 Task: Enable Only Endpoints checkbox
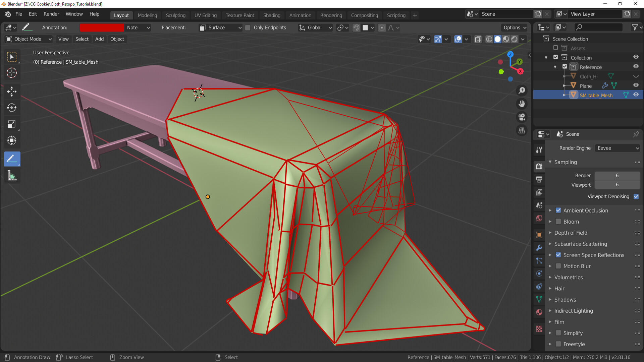248,28
